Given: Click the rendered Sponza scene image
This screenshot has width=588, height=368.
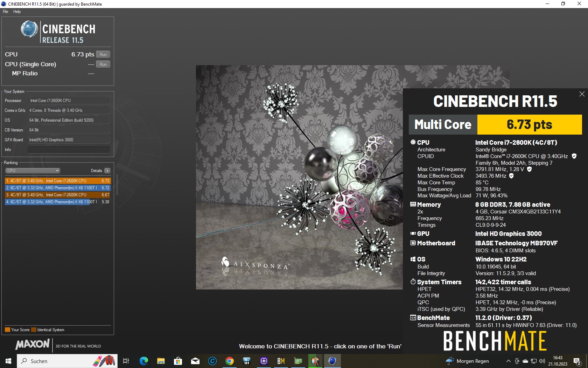Looking at the screenshot, I should tap(299, 177).
